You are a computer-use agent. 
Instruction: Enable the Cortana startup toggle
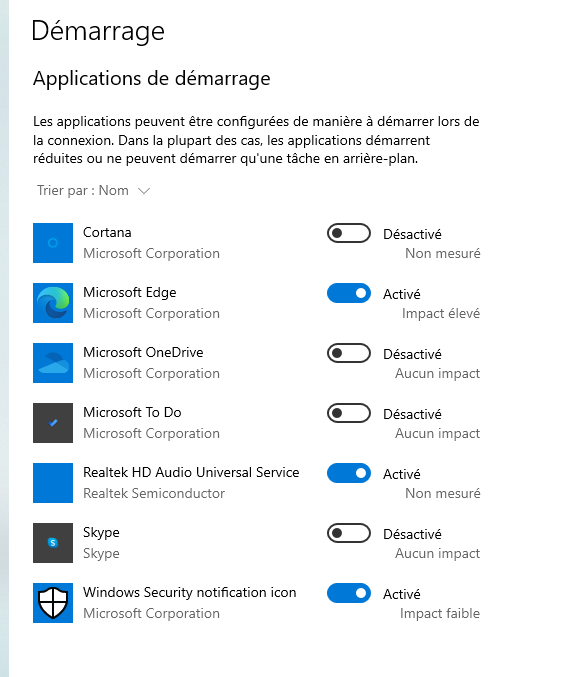click(x=349, y=233)
